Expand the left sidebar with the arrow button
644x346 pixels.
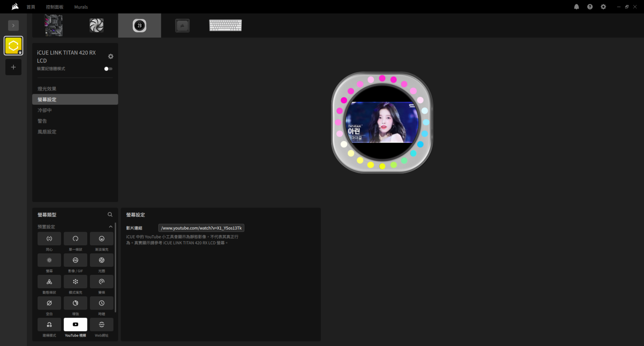pyautogui.click(x=13, y=25)
